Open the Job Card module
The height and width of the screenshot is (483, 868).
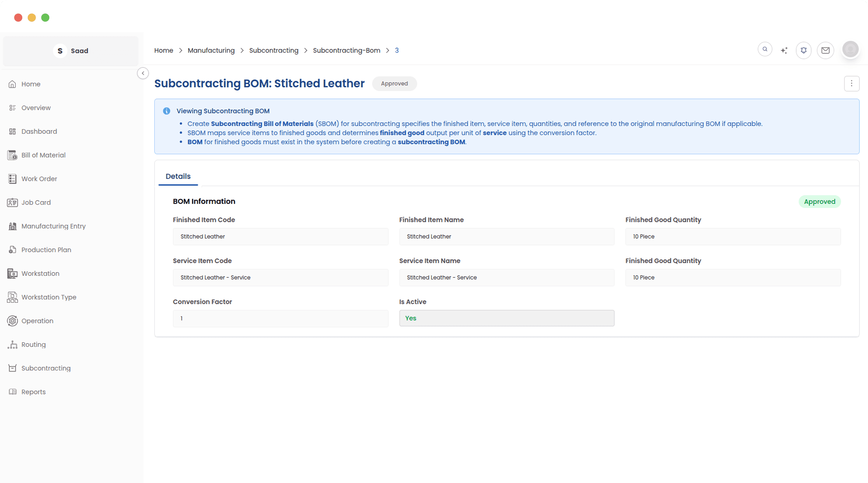pos(36,202)
